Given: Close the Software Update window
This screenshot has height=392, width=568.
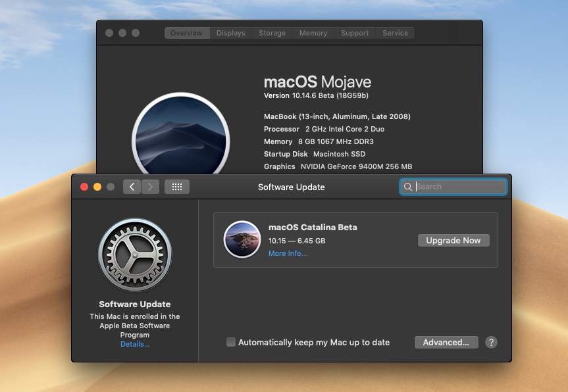Looking at the screenshot, I should click(x=84, y=187).
